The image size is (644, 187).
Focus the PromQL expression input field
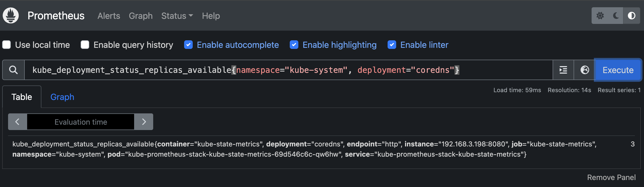pos(288,70)
